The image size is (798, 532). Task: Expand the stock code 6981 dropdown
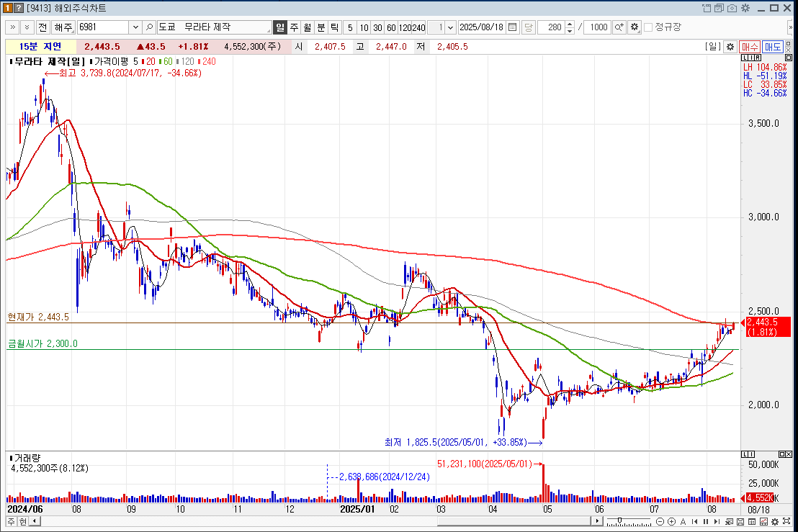pyautogui.click(x=135, y=27)
